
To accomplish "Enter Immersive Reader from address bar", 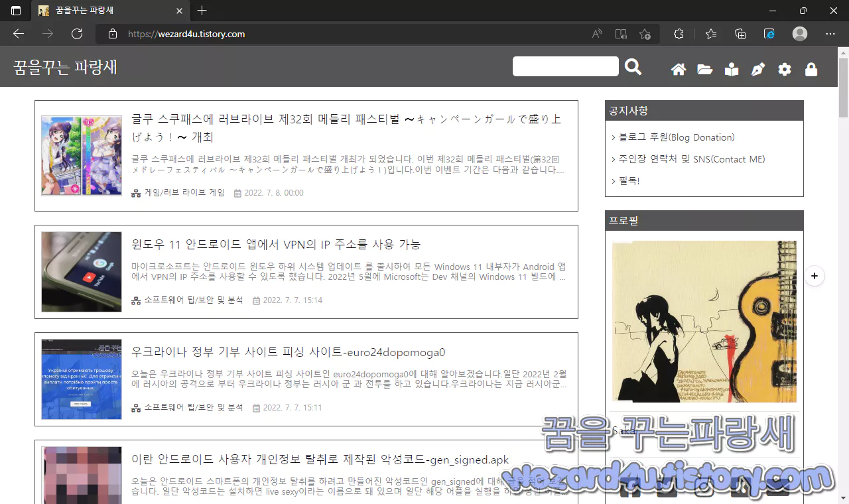I will pos(621,34).
